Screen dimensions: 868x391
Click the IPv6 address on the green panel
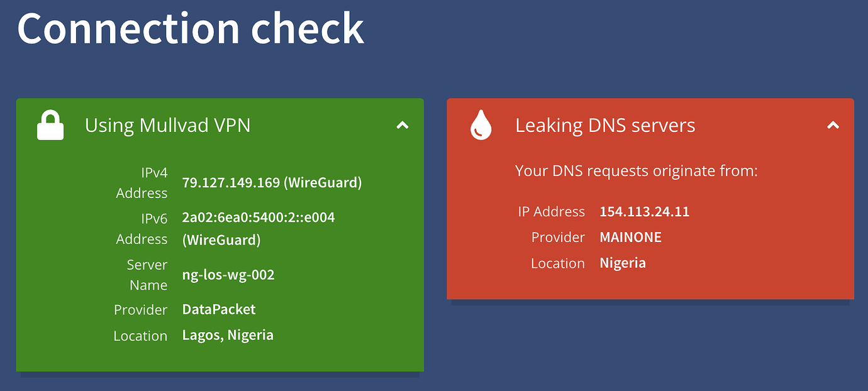(x=259, y=217)
